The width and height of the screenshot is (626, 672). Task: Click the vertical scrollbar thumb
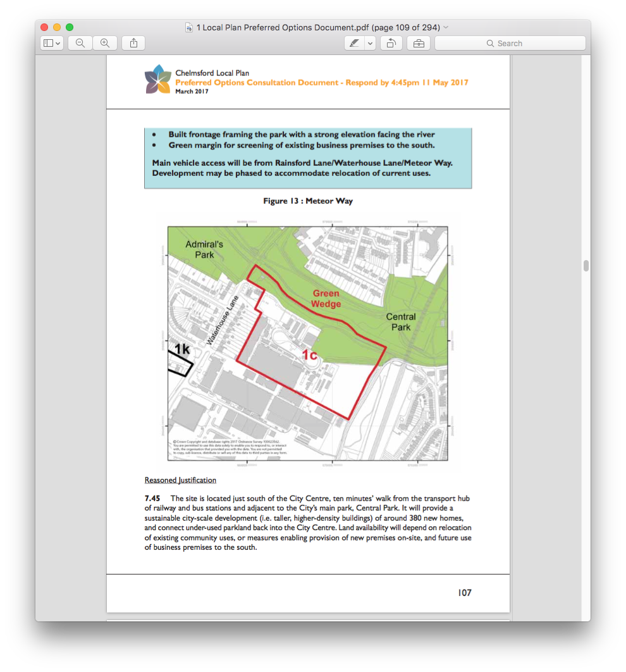586,266
